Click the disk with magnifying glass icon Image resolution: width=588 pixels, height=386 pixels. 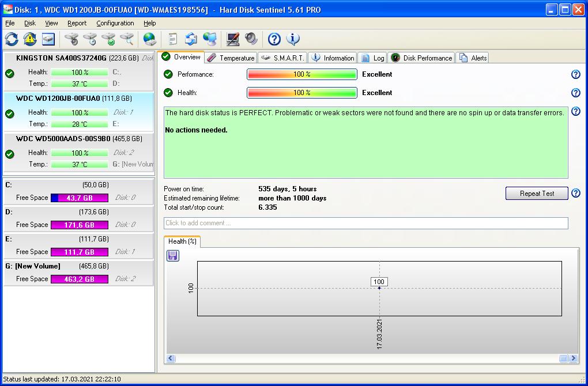(x=127, y=39)
